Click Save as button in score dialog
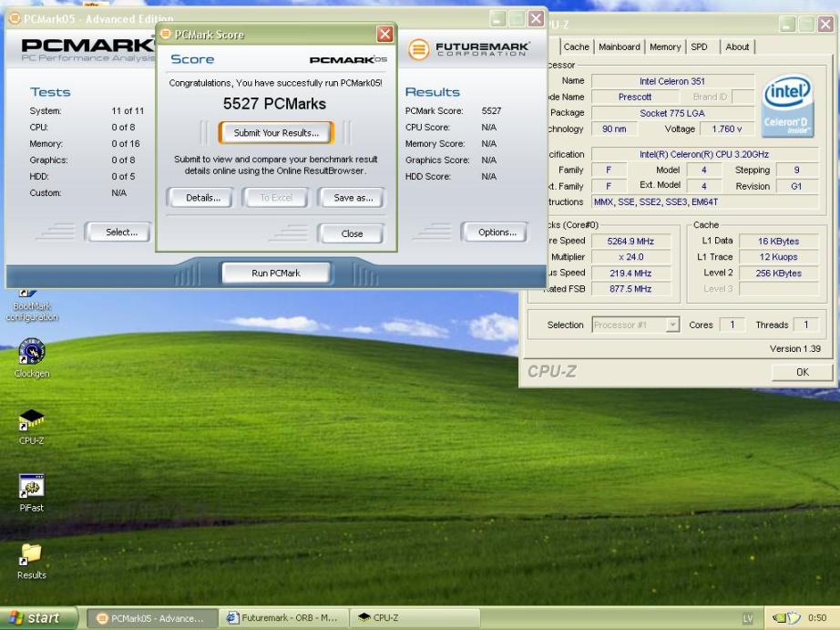Screen dimensions: 840x630 point(353,198)
